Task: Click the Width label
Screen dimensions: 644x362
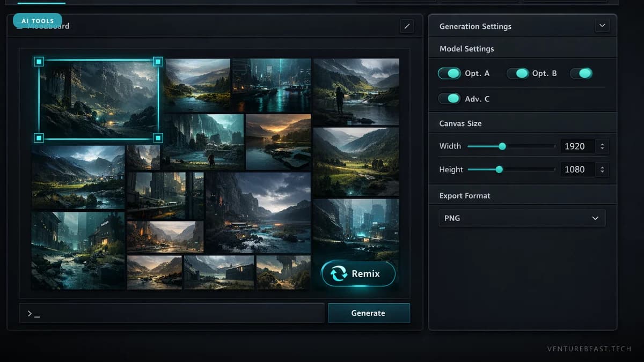Action: pos(450,146)
